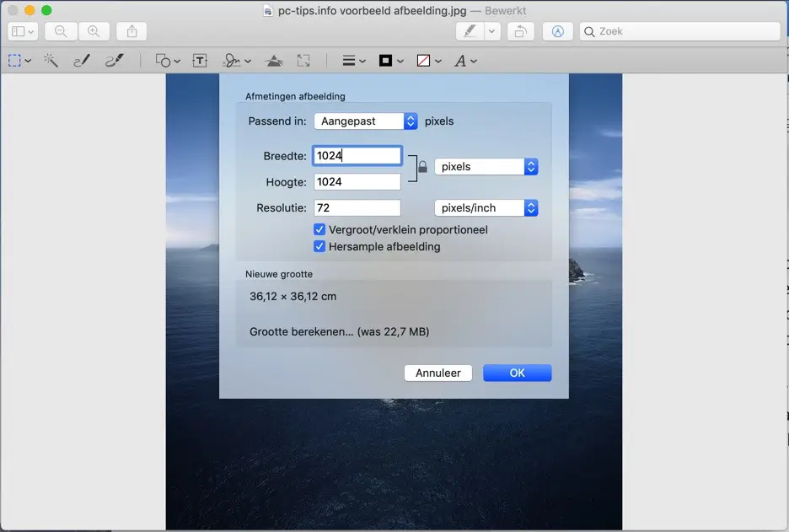Click the Bewerkt label in title bar

click(x=505, y=11)
